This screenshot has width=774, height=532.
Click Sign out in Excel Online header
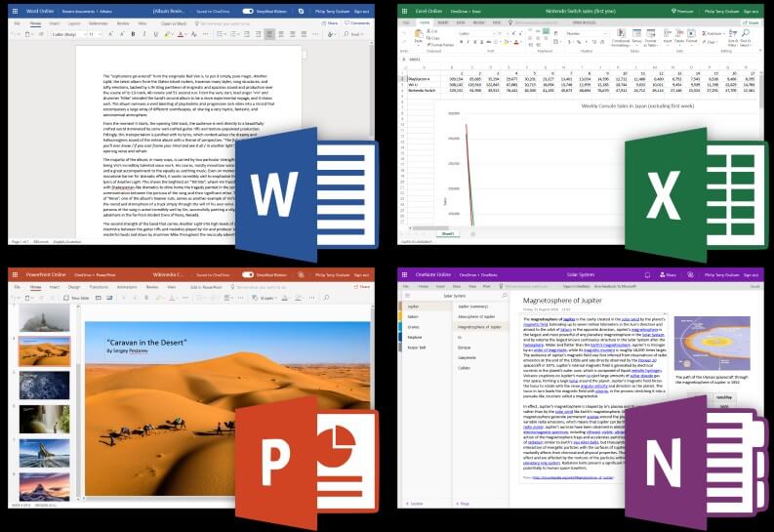(752, 11)
